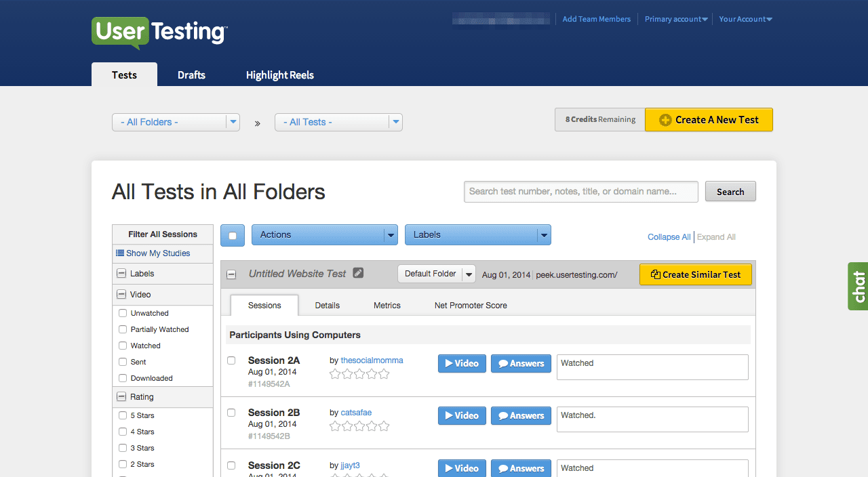Image resolution: width=868 pixels, height=477 pixels.
Task: Click the Show My Studies list icon
Action: pyautogui.click(x=120, y=253)
